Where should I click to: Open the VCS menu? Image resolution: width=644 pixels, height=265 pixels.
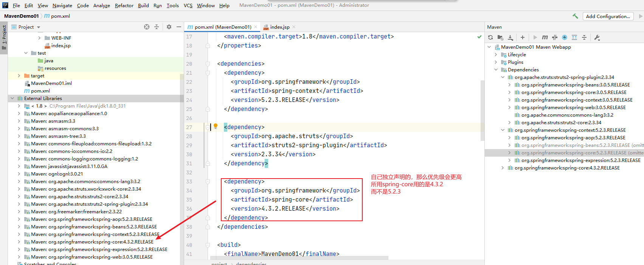click(x=188, y=5)
